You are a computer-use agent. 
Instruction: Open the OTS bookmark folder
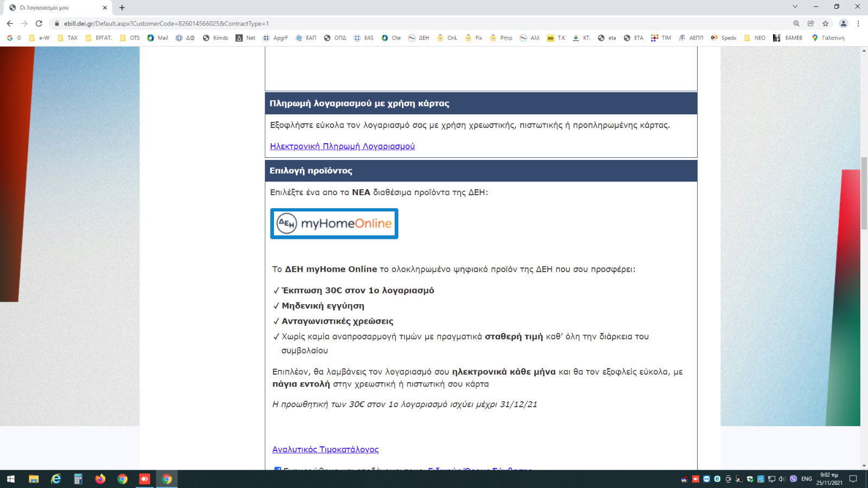pos(130,38)
